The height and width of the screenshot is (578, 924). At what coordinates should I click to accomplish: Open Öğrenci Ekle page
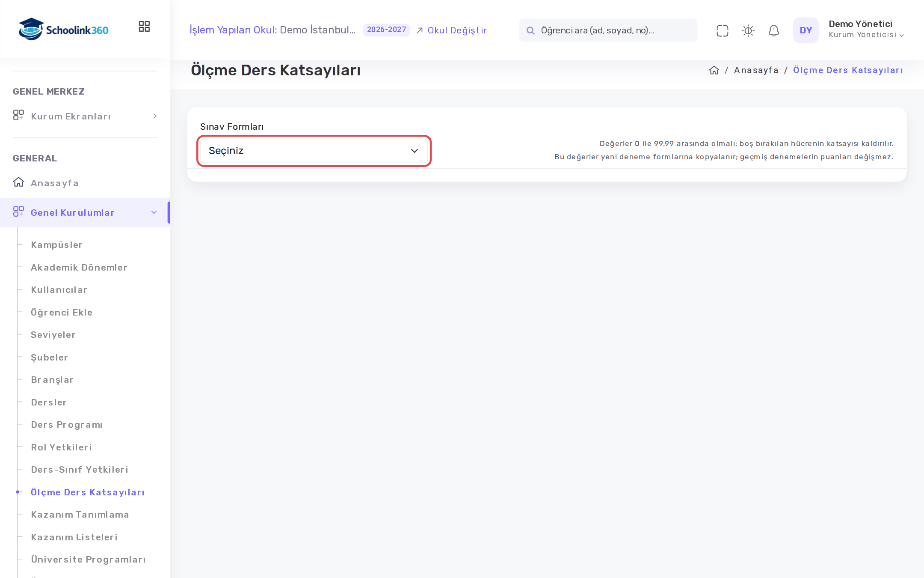[x=62, y=313]
